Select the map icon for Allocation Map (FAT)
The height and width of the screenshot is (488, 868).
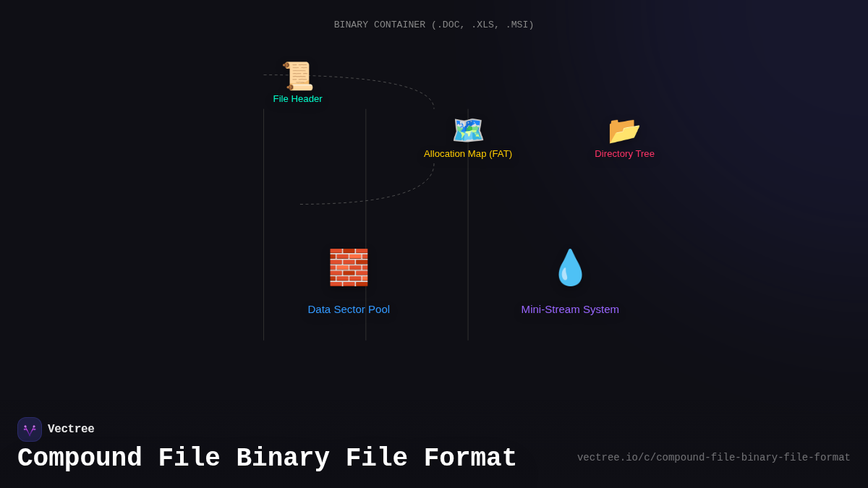[x=468, y=130]
